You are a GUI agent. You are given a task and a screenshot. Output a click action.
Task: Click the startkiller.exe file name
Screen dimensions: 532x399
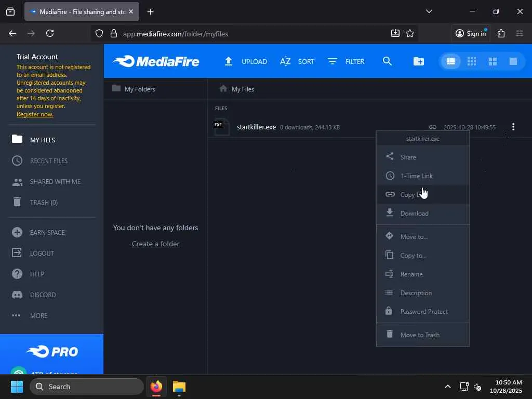click(256, 127)
